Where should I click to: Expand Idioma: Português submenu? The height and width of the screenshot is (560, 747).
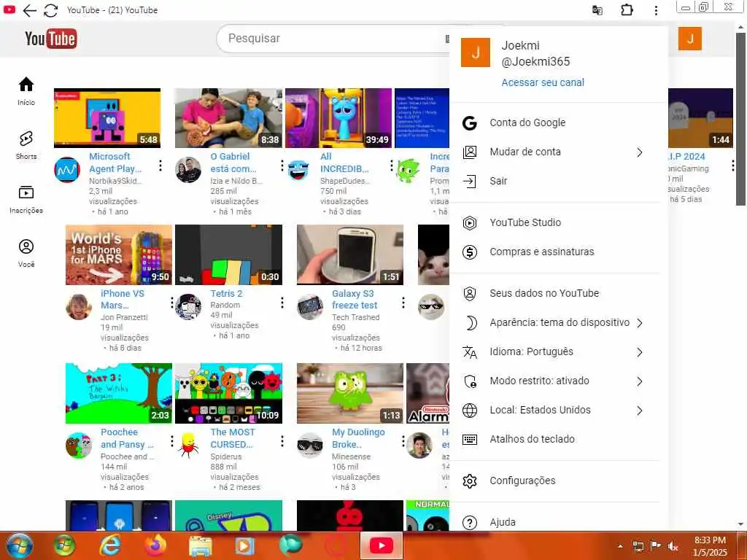click(640, 352)
